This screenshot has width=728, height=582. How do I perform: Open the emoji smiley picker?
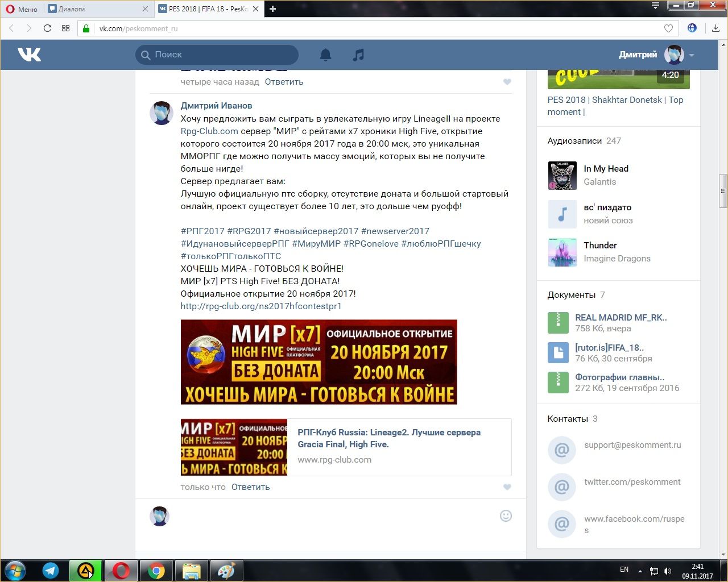click(x=506, y=516)
